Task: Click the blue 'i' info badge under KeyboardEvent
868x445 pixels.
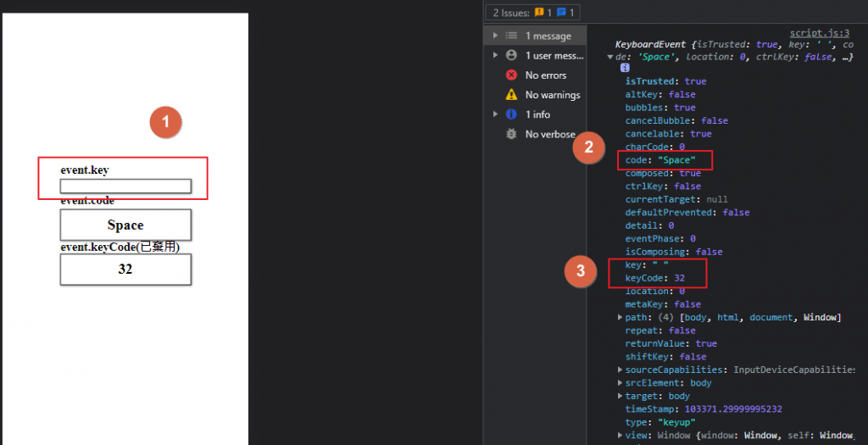Action: (x=625, y=68)
